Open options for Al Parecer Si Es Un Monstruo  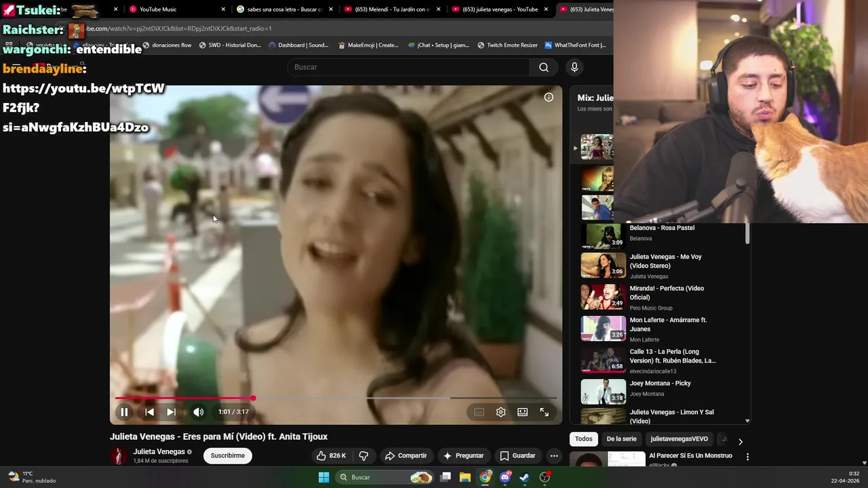coord(747,457)
